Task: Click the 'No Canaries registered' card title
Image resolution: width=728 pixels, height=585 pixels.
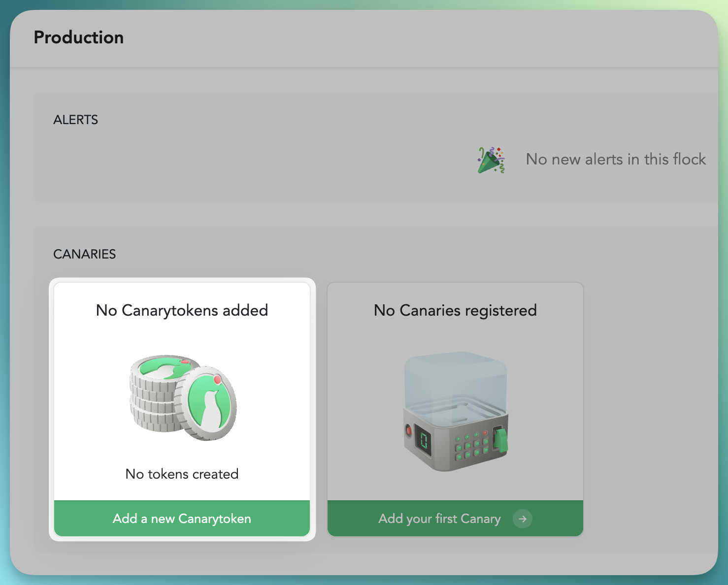Action: point(455,311)
